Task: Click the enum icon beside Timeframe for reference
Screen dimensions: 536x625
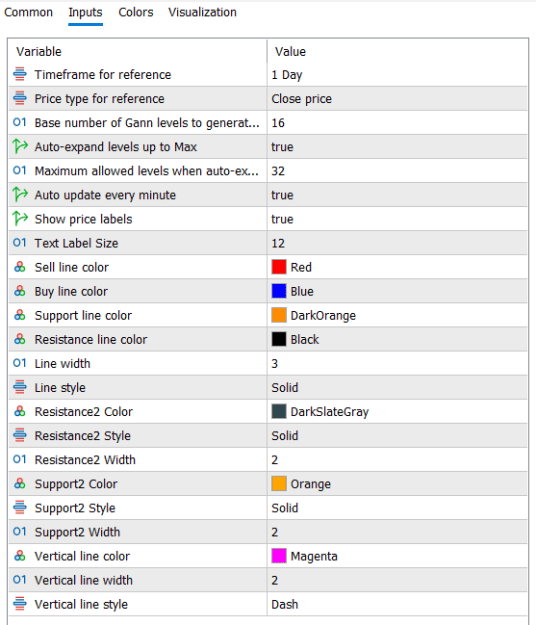Action: click(20, 75)
